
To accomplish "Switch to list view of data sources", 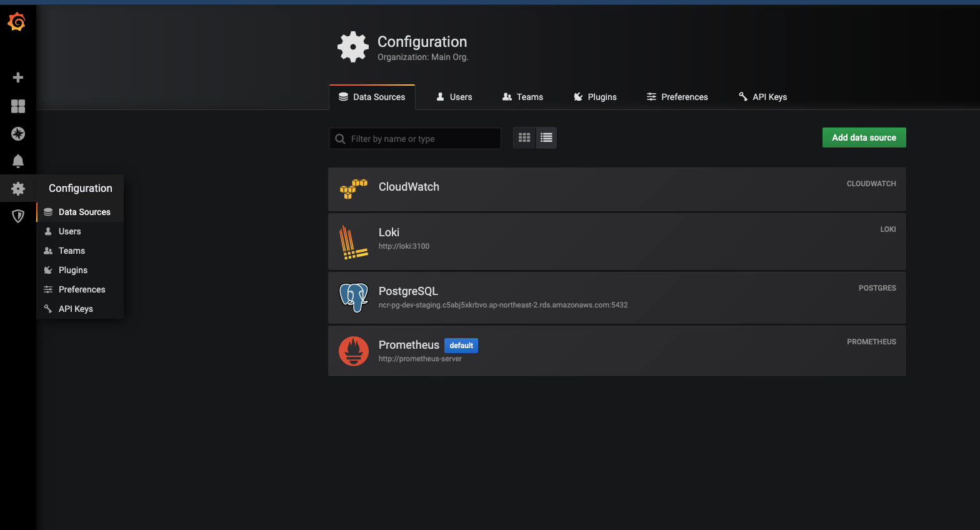I will click(546, 138).
